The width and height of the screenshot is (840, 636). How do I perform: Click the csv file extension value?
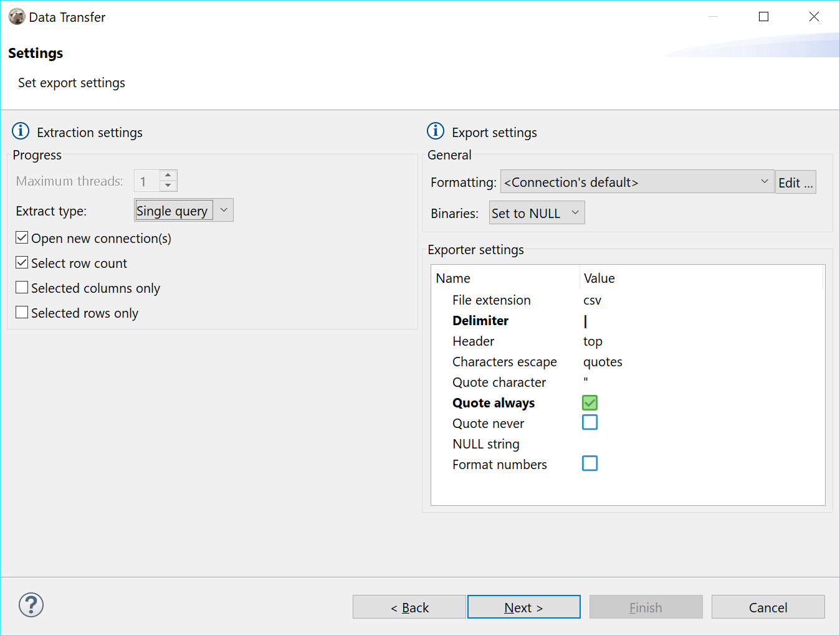pos(592,300)
